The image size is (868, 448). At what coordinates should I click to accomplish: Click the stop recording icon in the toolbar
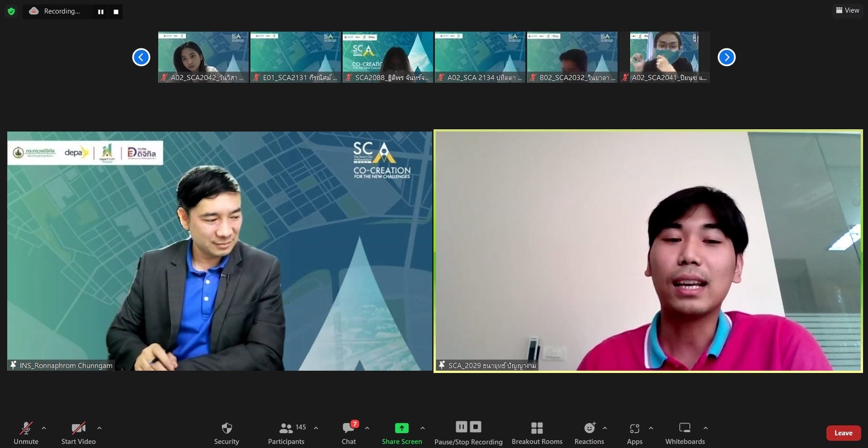476,427
